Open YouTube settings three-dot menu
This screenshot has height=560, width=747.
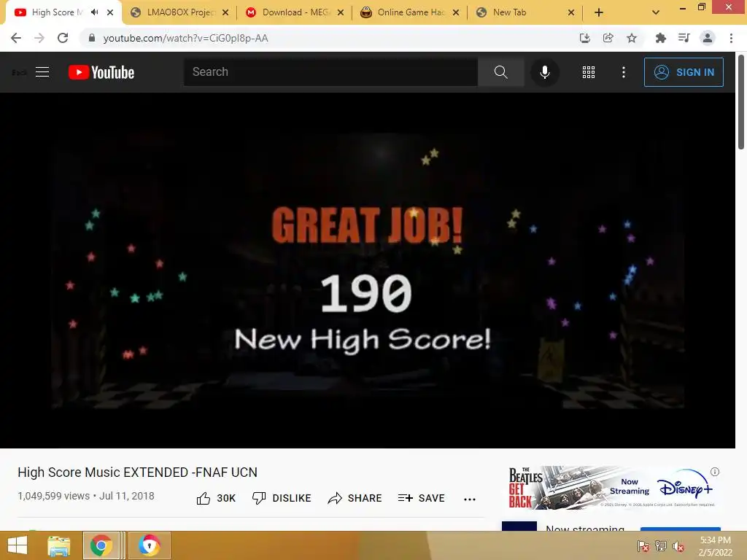(624, 72)
